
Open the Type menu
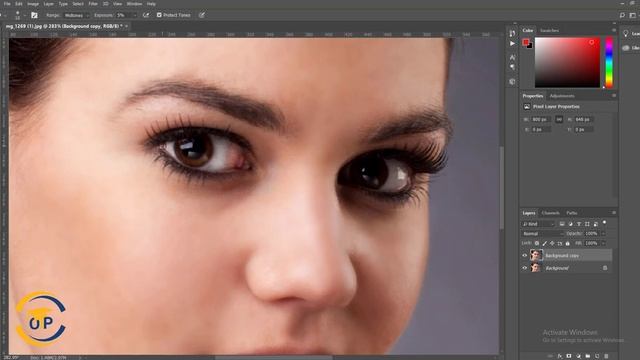[63, 4]
